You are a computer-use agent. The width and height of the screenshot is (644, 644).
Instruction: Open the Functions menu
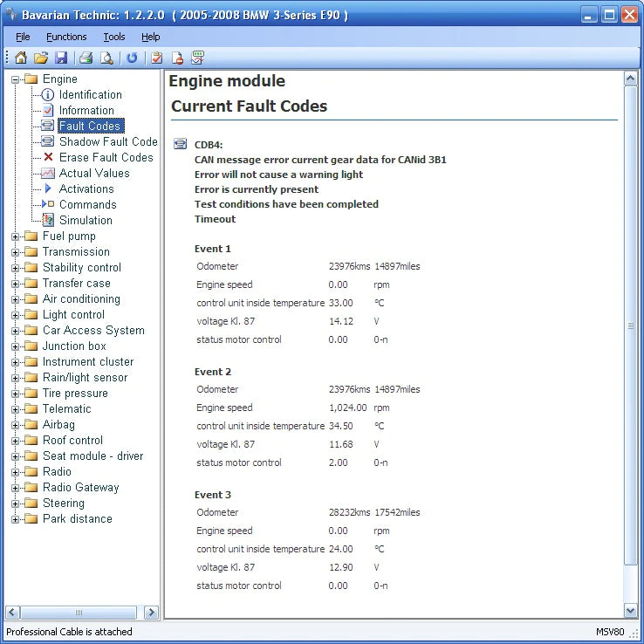[66, 37]
